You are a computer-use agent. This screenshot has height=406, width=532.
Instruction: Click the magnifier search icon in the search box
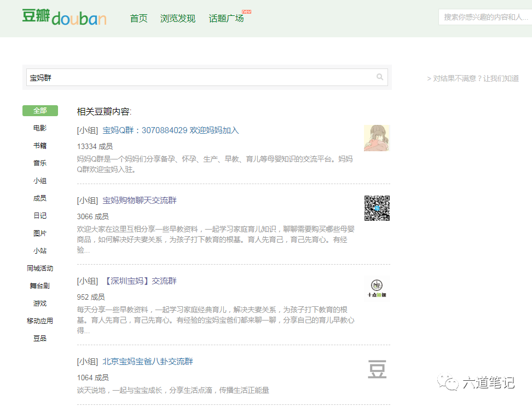(x=380, y=77)
